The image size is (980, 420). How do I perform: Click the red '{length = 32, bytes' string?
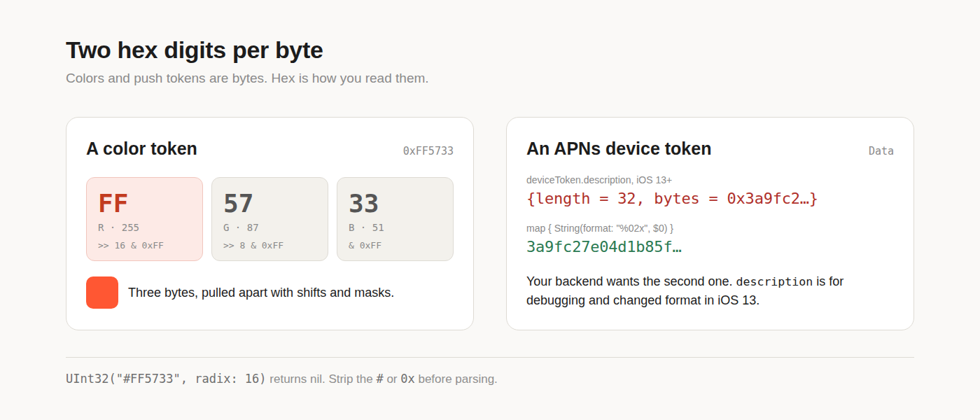click(x=672, y=199)
